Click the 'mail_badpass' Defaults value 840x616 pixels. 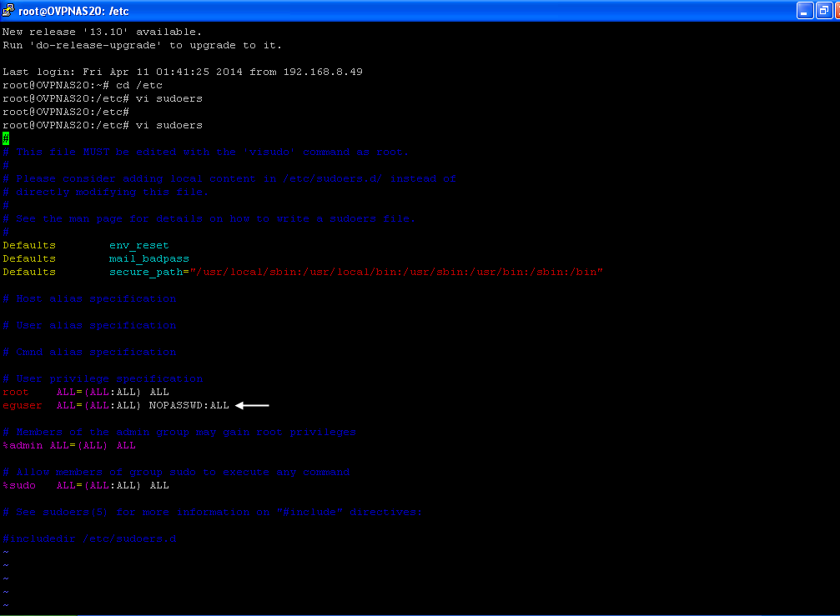(149, 259)
